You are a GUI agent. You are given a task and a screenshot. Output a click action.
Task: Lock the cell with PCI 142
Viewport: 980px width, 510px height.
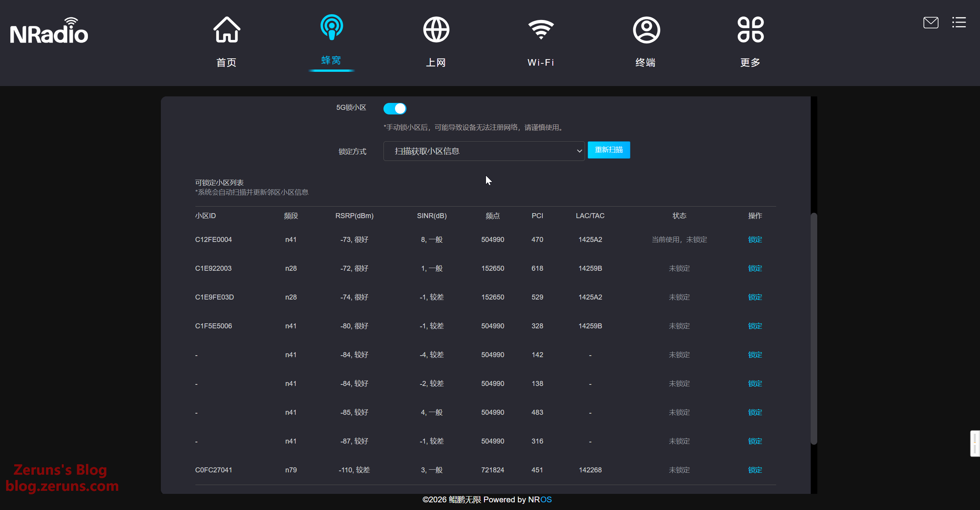click(755, 355)
